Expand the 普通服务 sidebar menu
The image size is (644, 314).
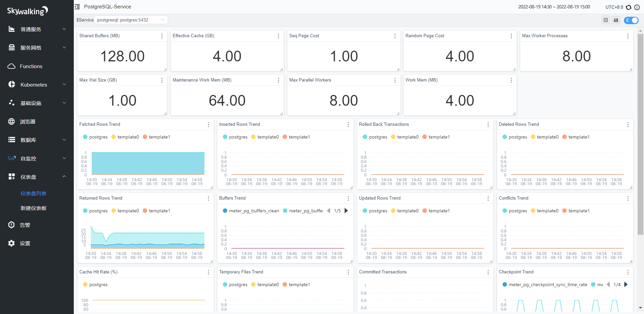[37, 29]
